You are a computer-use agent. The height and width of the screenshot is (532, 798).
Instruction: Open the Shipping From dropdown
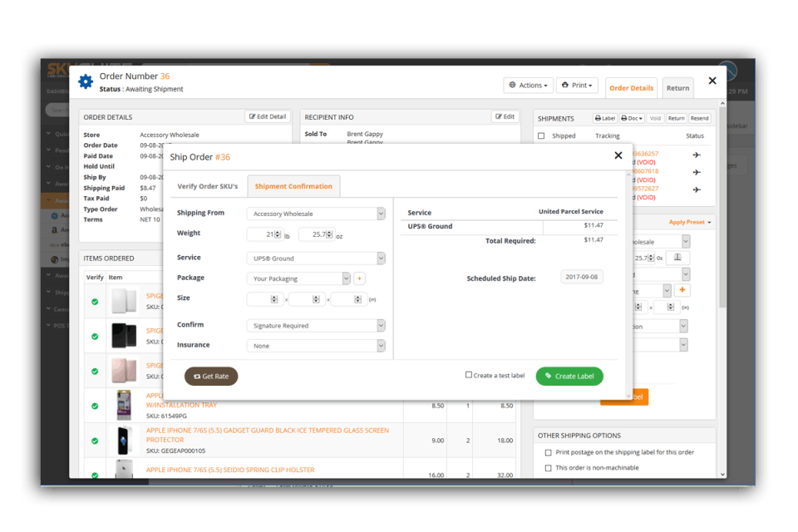316,214
